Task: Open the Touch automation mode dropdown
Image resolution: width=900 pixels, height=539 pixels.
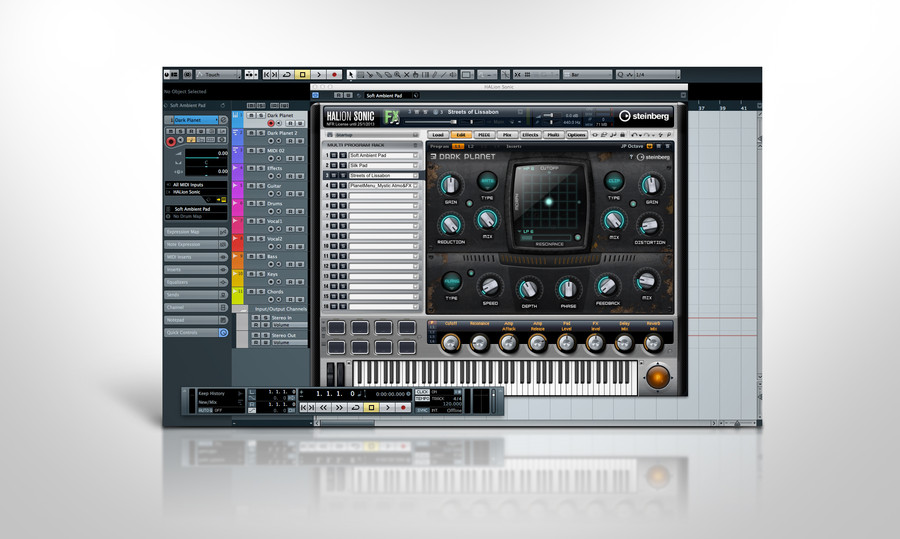Action: pos(218,75)
